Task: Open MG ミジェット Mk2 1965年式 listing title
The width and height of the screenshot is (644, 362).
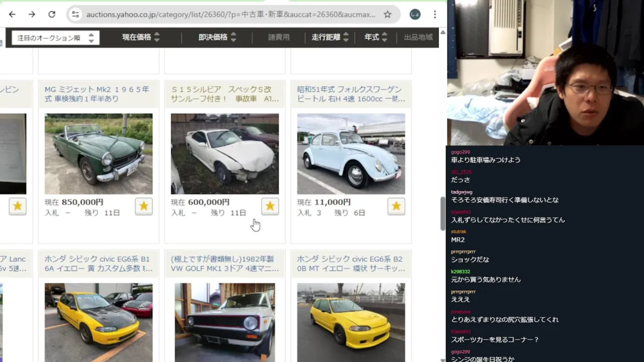Action: pyautogui.click(x=97, y=94)
